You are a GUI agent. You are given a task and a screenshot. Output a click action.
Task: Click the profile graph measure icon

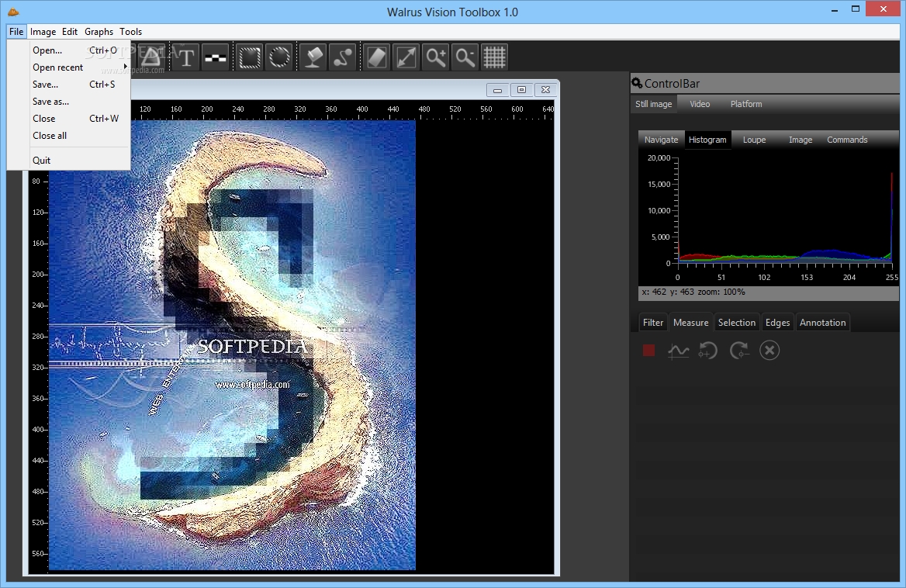tap(679, 351)
